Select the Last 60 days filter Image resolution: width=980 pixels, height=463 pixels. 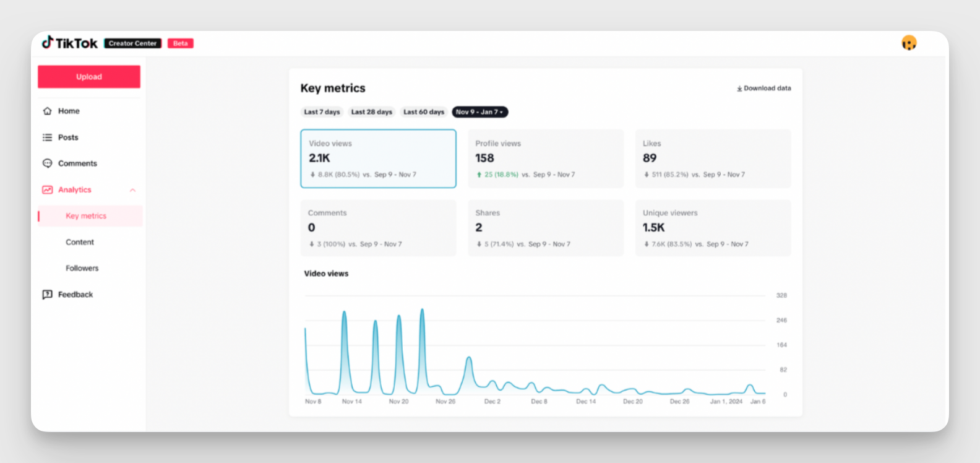(424, 112)
